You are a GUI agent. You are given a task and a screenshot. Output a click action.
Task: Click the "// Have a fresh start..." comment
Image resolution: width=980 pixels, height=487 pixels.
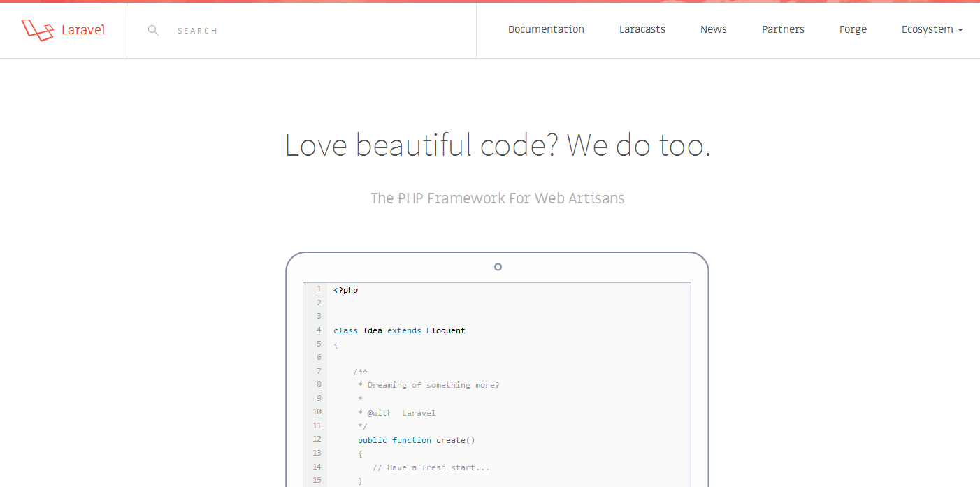[x=431, y=467]
